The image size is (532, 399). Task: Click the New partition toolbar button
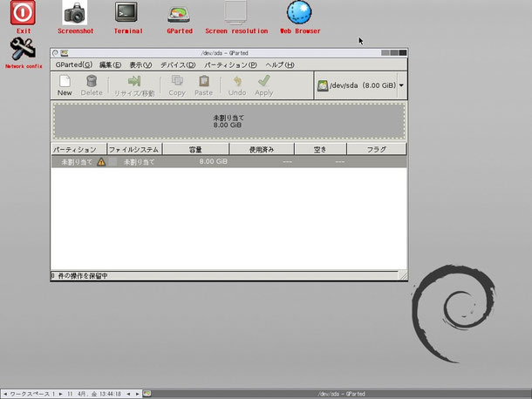click(x=65, y=85)
